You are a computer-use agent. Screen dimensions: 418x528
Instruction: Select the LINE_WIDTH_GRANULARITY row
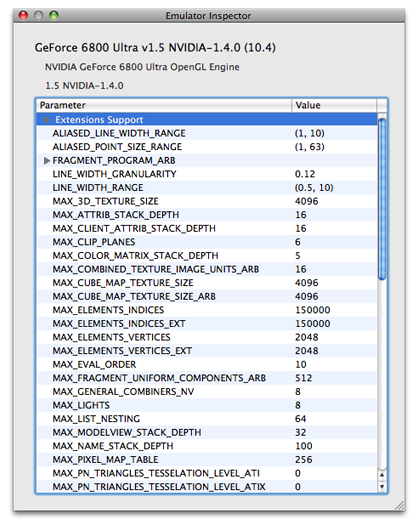[207, 174]
